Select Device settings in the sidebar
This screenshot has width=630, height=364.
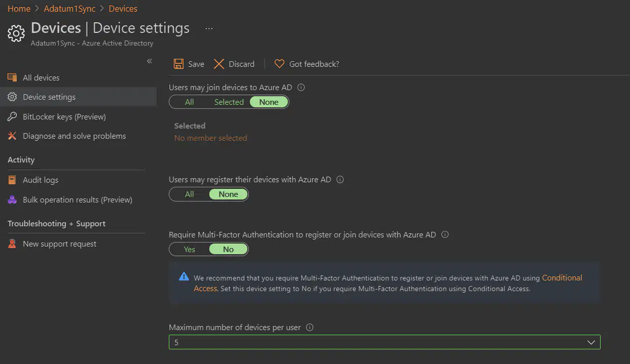(79, 97)
